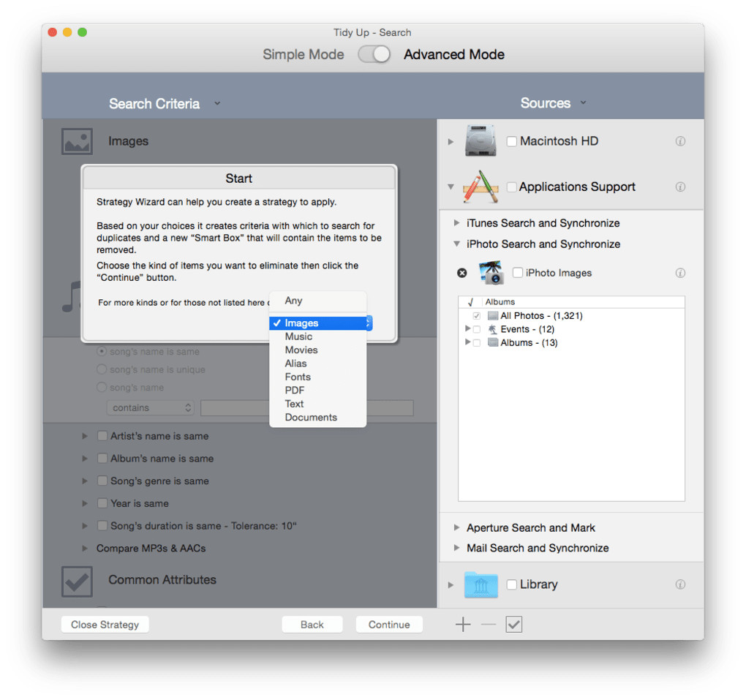Click the Applications Support icon

pyautogui.click(x=481, y=187)
